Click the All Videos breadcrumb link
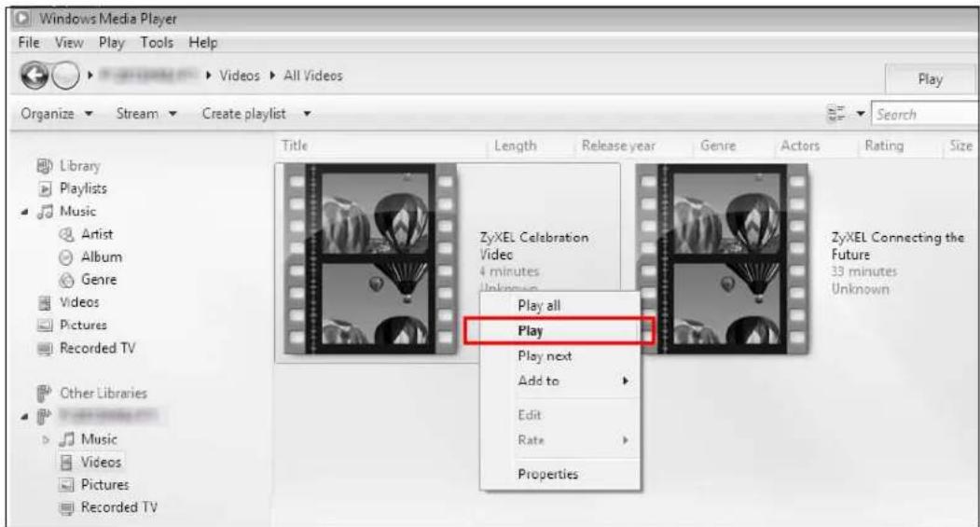 (313, 76)
